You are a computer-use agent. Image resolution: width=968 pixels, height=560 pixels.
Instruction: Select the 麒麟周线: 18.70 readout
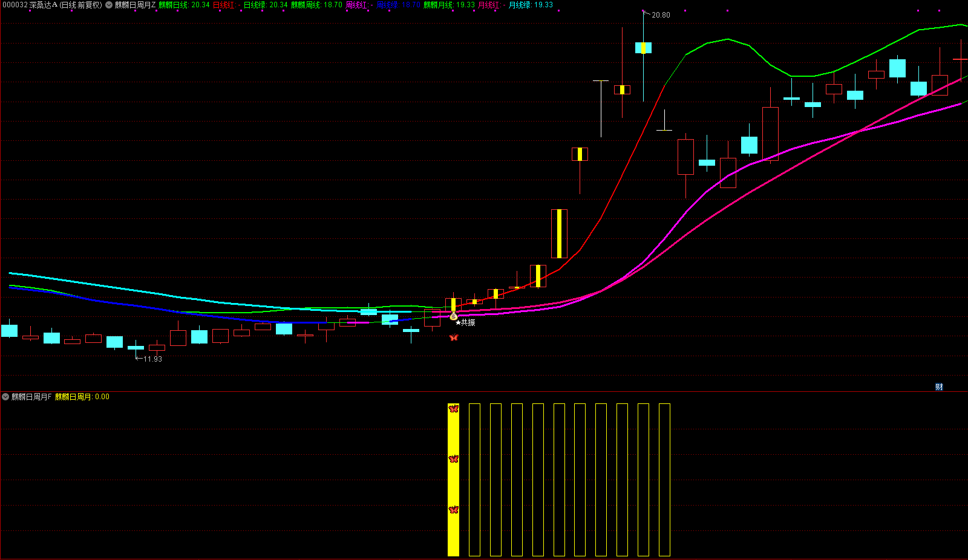(x=316, y=5)
